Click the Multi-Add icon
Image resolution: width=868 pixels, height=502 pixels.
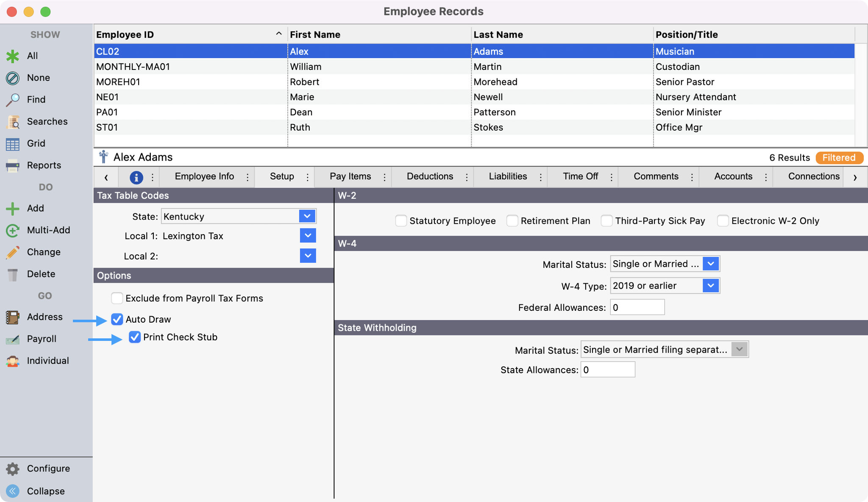(x=13, y=230)
